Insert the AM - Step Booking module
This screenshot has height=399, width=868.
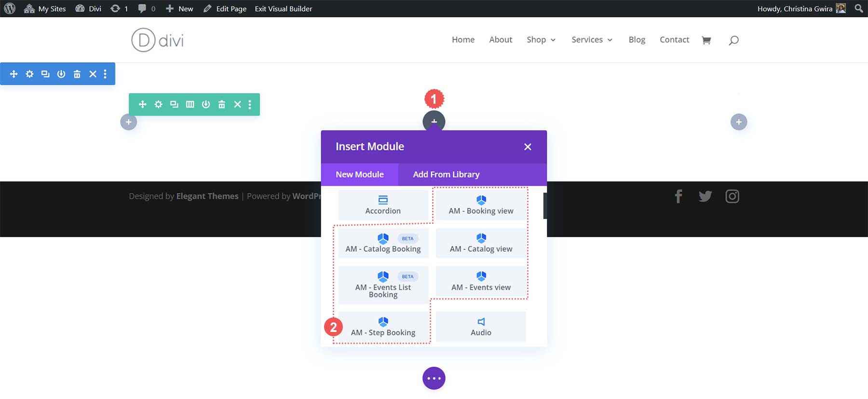[x=383, y=327]
